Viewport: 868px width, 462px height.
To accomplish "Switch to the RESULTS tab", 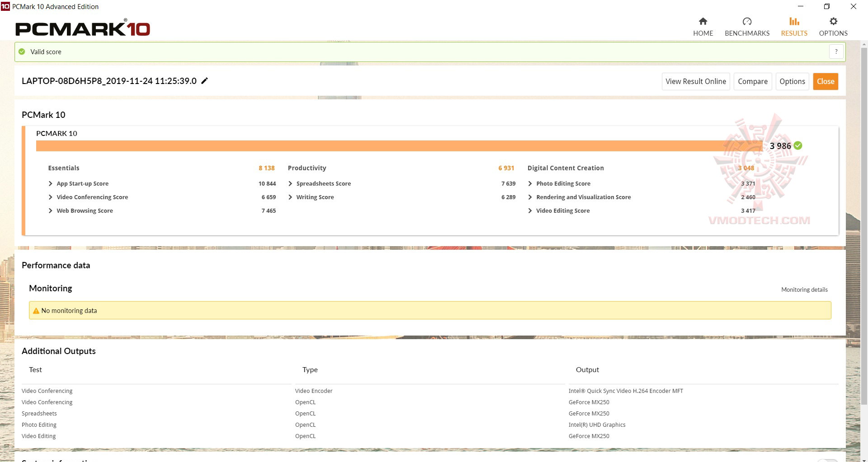I will [x=794, y=27].
